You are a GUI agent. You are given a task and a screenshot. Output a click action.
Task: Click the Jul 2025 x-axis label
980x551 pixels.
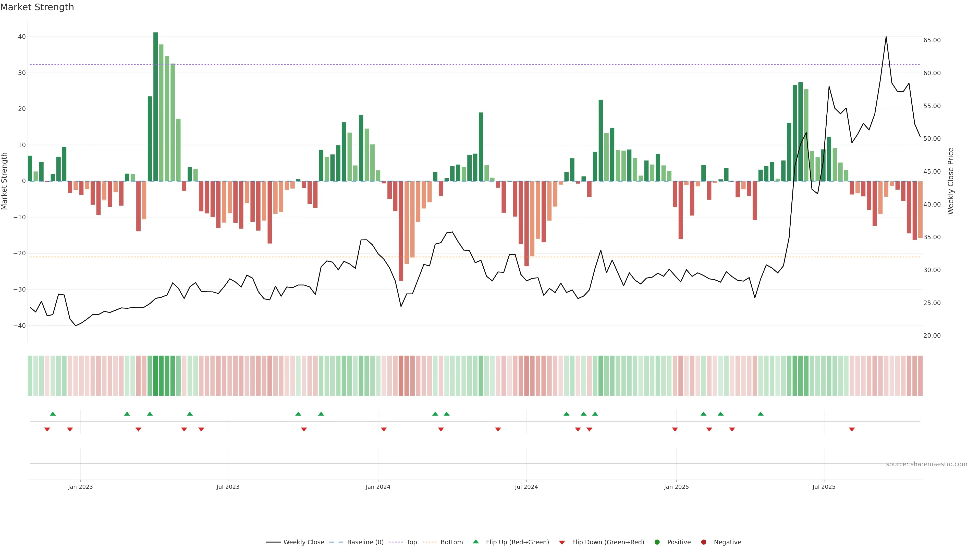point(824,487)
